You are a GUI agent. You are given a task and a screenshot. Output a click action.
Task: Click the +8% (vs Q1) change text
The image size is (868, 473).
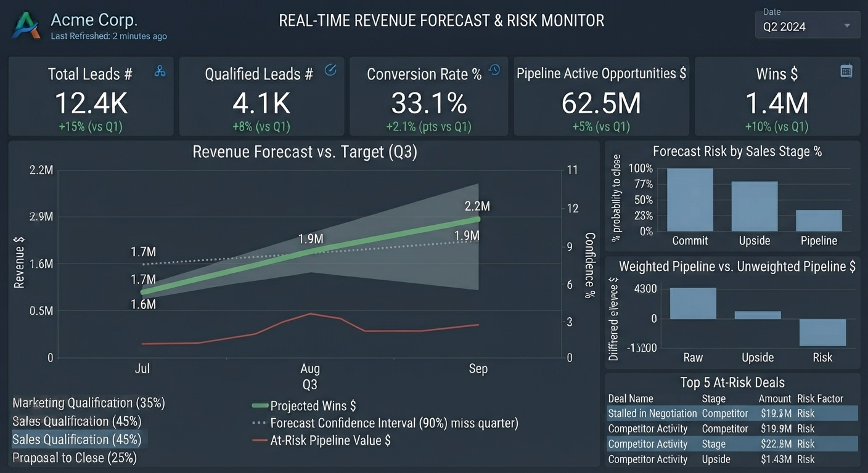pyautogui.click(x=261, y=127)
